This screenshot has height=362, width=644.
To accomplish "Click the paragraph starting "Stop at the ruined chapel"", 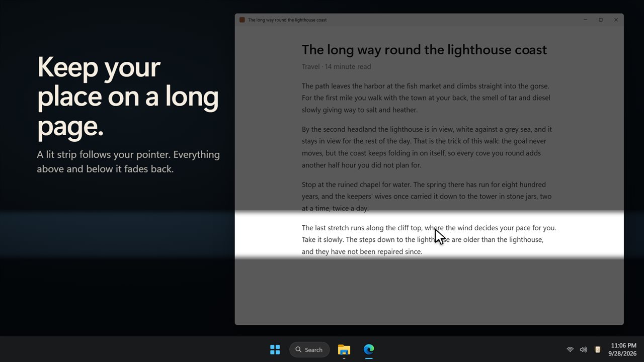I will coord(427,197).
